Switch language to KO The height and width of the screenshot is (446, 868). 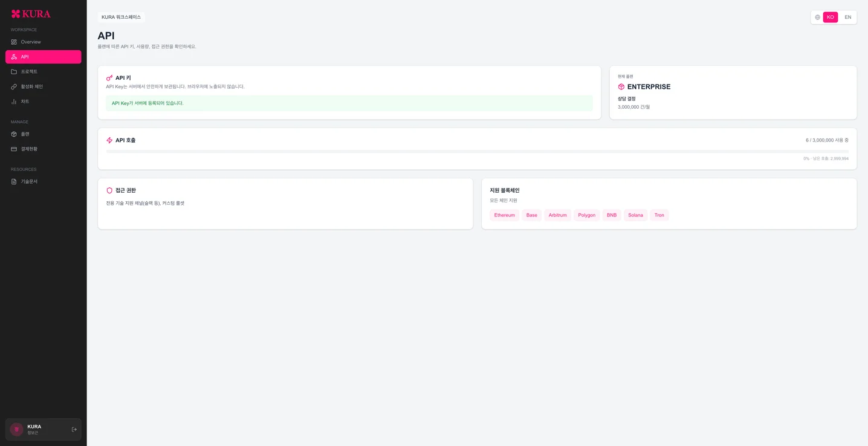(x=831, y=17)
